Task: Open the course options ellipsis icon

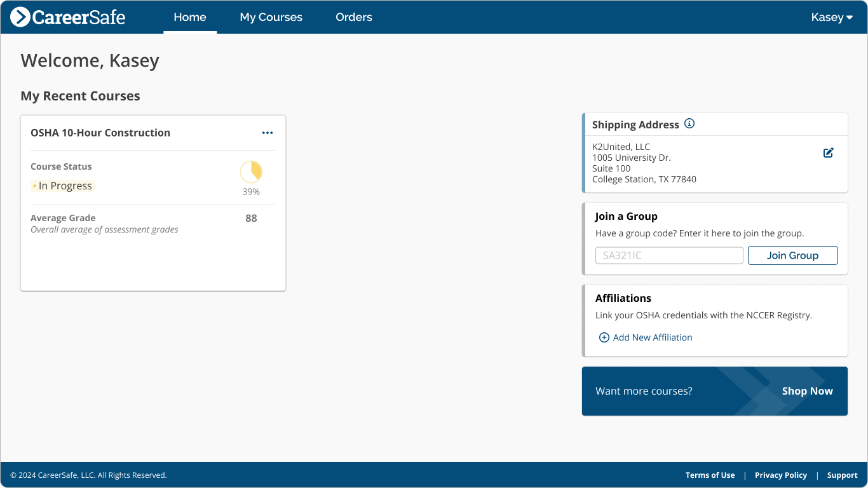Action: pyautogui.click(x=268, y=132)
